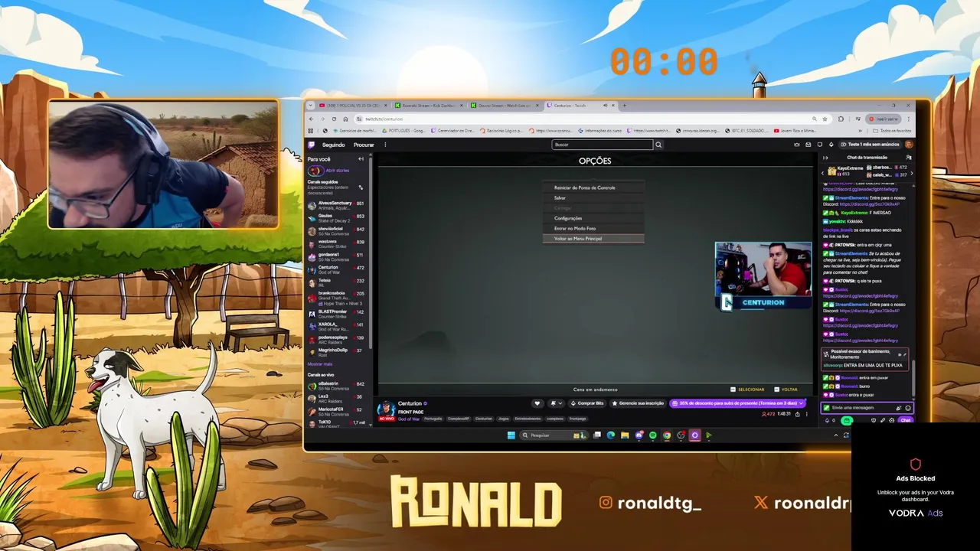This screenshot has height=551, width=980.
Task: Open Twitch whispers chat bubble icon
Action: tap(820, 145)
